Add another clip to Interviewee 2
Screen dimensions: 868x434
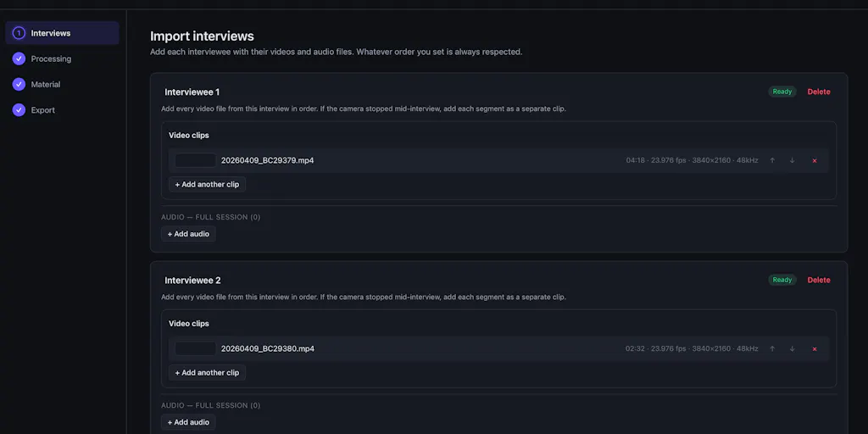[x=207, y=373]
